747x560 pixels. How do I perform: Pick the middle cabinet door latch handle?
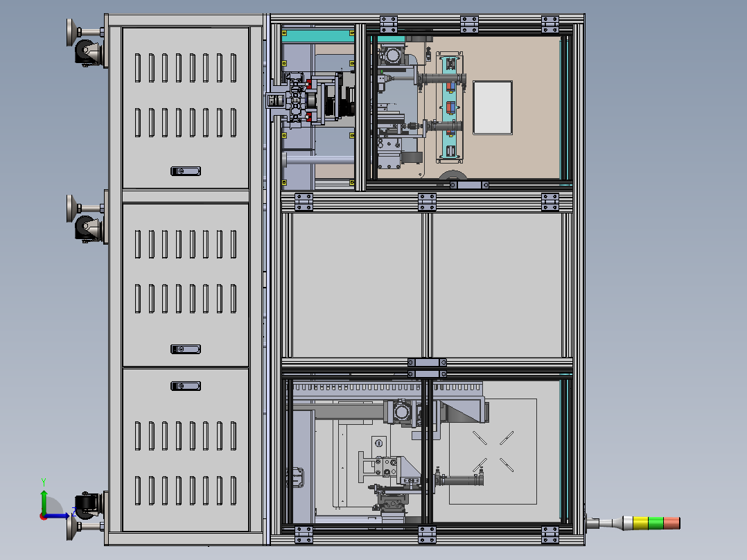point(186,349)
